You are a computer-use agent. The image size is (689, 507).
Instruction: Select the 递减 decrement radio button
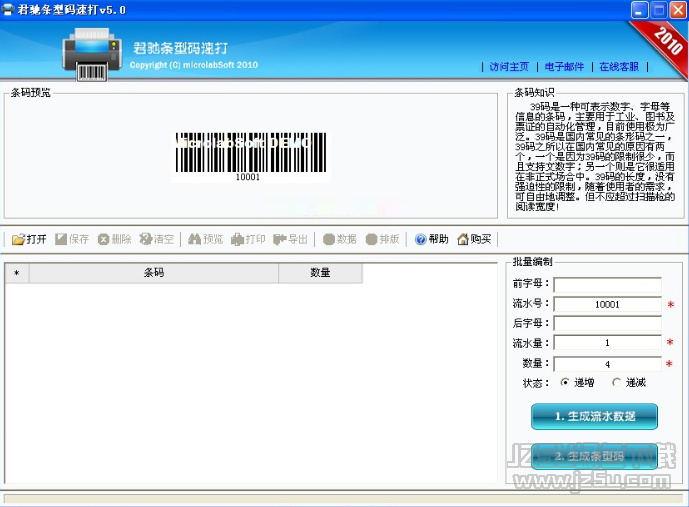pyautogui.click(x=616, y=382)
